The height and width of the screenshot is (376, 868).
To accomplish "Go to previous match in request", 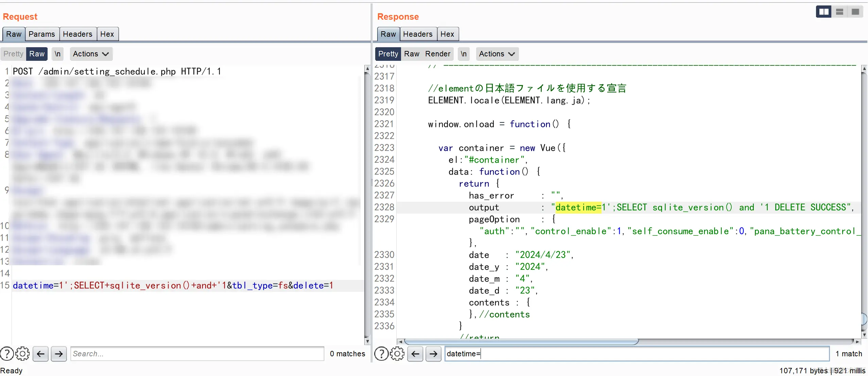I will [x=41, y=354].
